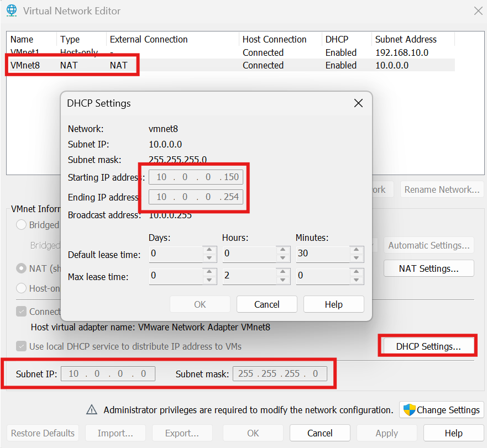Click the Rename Network... button
Image resolution: width=487 pixels, height=448 pixels.
442,189
